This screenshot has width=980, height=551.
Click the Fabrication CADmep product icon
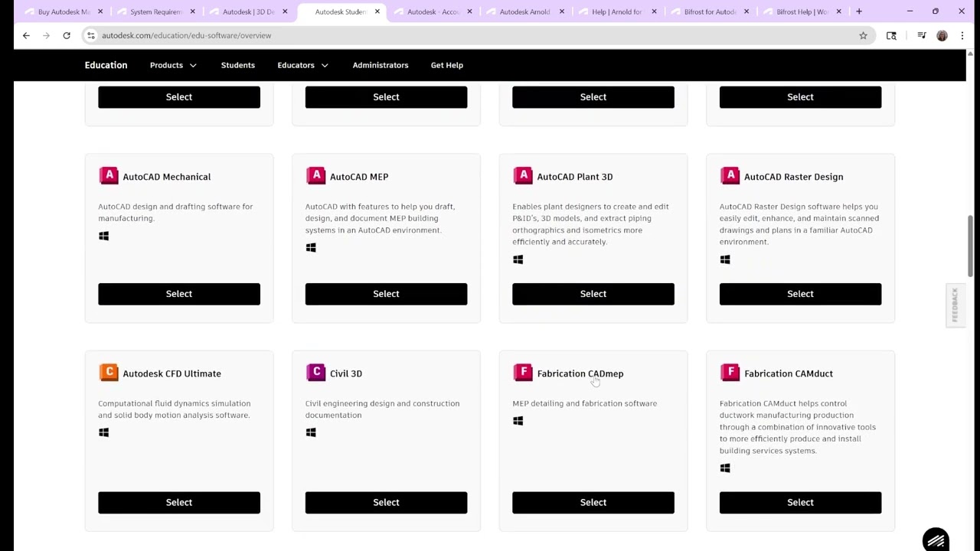[523, 373]
